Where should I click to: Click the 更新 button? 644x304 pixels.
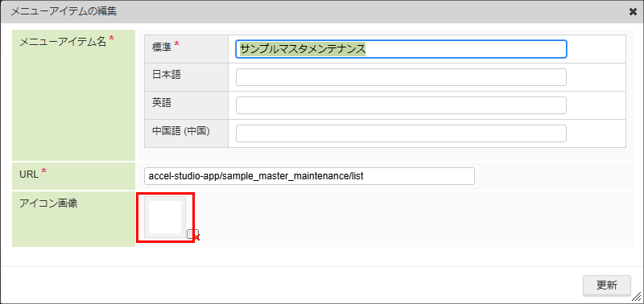click(607, 286)
